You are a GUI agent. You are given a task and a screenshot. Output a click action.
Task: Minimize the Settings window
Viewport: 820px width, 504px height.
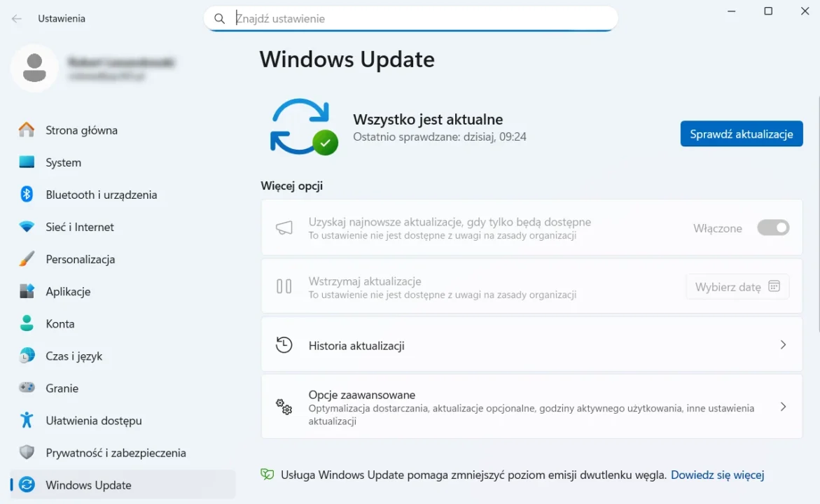coord(732,11)
